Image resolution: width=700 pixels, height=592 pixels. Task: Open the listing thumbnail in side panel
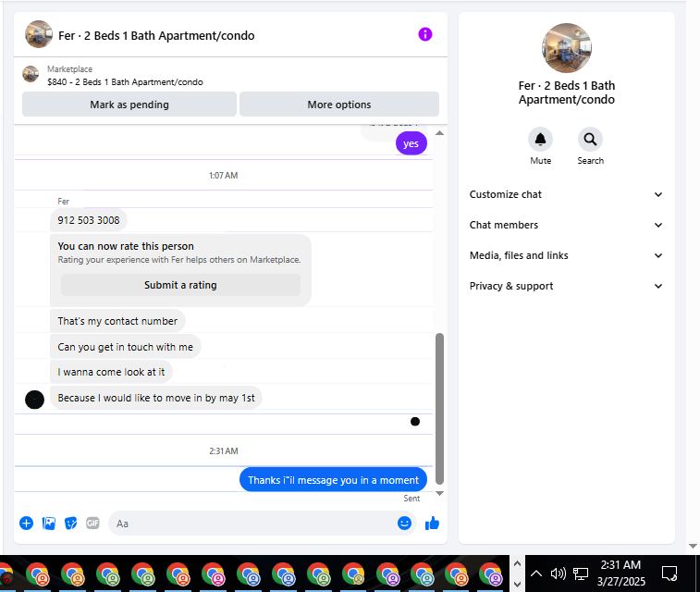click(567, 48)
